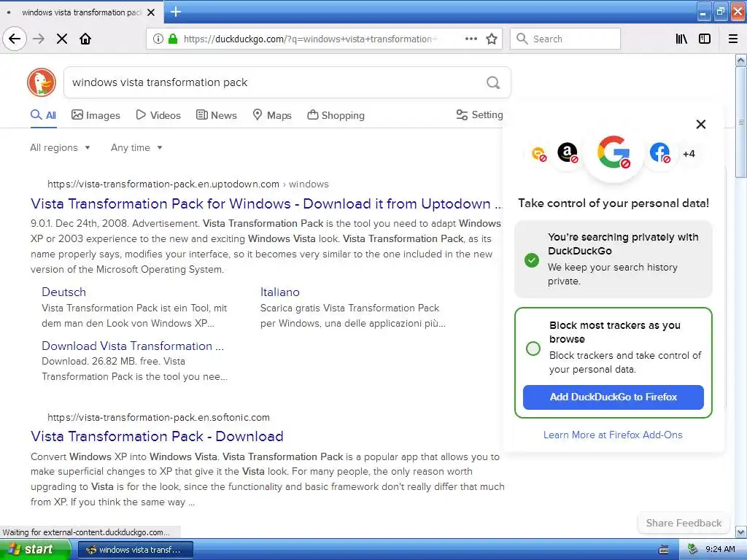Image resolution: width=747 pixels, height=560 pixels.
Task: Open the Deutsch sublink
Action: (64, 292)
